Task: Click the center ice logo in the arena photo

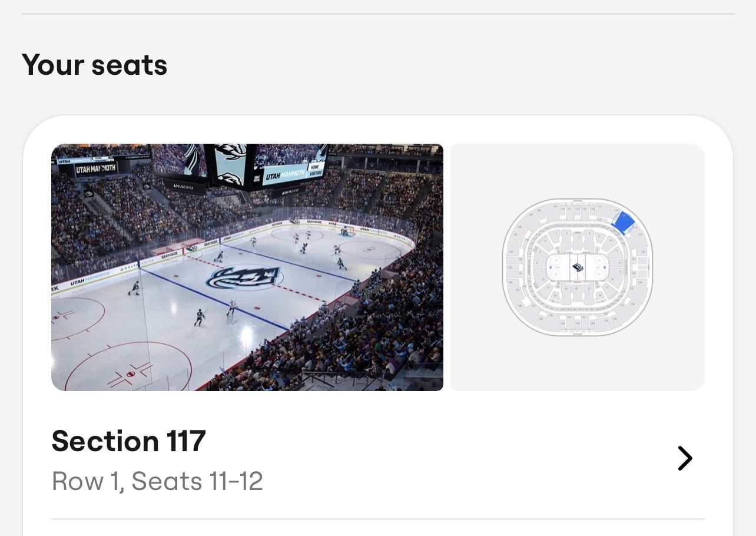Action: click(244, 278)
